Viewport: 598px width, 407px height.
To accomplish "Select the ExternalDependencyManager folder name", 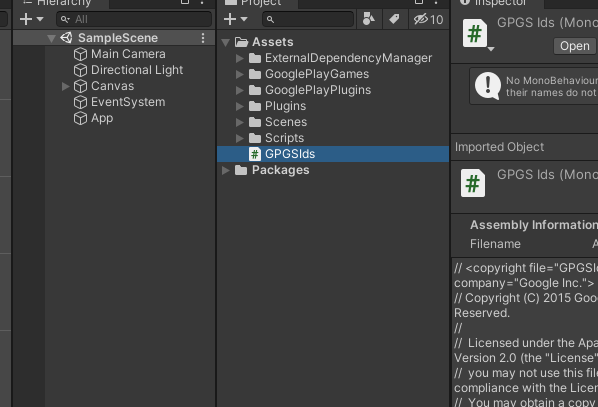I will tap(349, 58).
